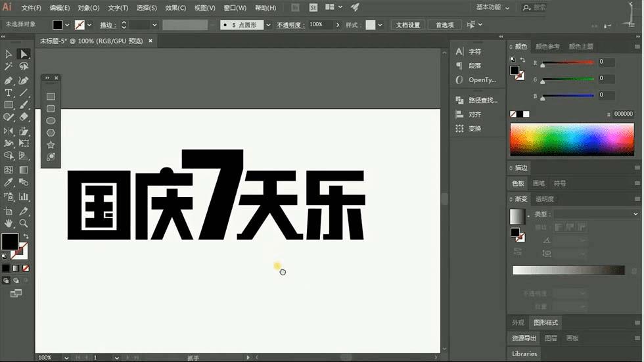Select the Lasso tool
The image size is (644, 362).
(x=24, y=66)
